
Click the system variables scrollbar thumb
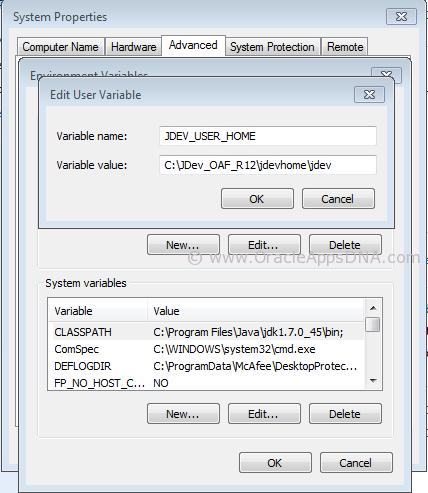click(373, 325)
